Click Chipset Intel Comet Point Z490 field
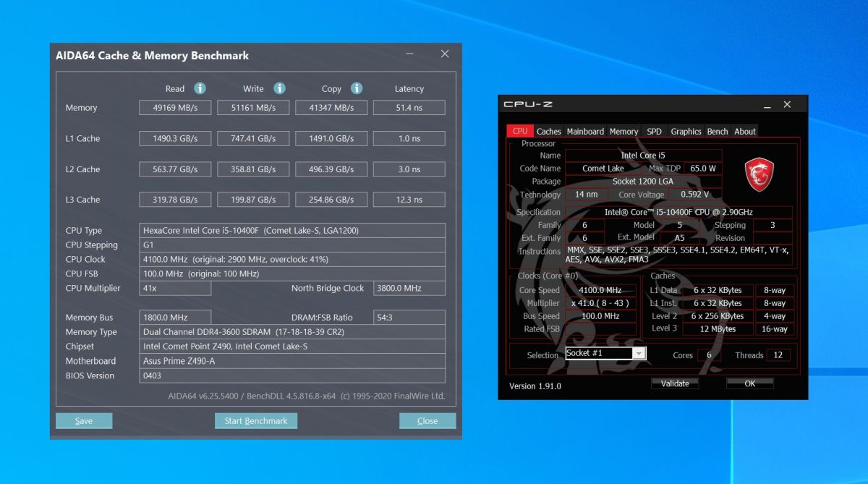The width and height of the screenshot is (868, 484). [292, 347]
